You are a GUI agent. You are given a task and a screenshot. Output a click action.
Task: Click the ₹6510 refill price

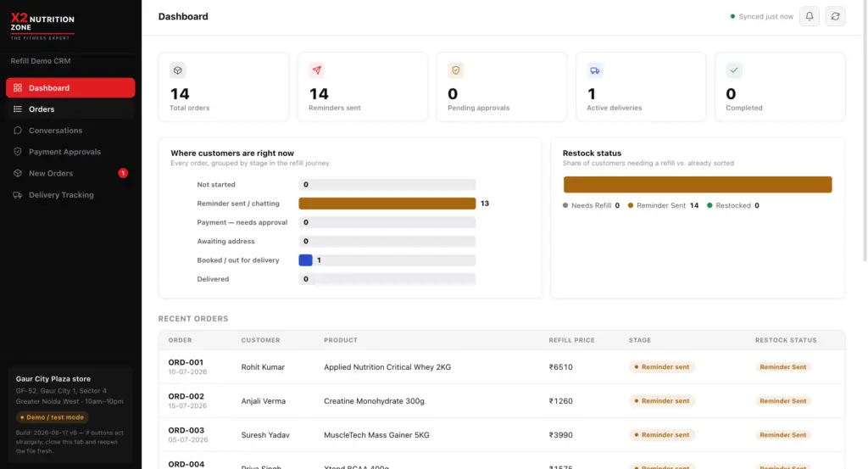point(561,367)
